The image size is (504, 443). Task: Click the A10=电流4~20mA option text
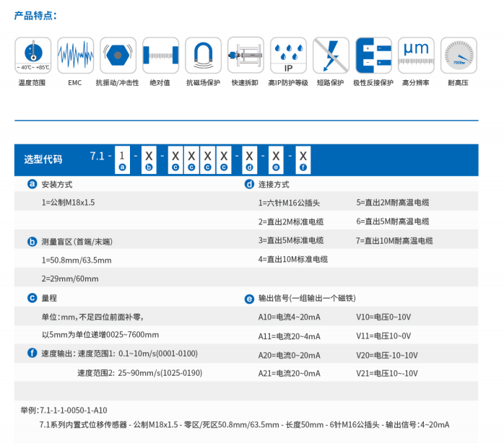pyautogui.click(x=289, y=317)
